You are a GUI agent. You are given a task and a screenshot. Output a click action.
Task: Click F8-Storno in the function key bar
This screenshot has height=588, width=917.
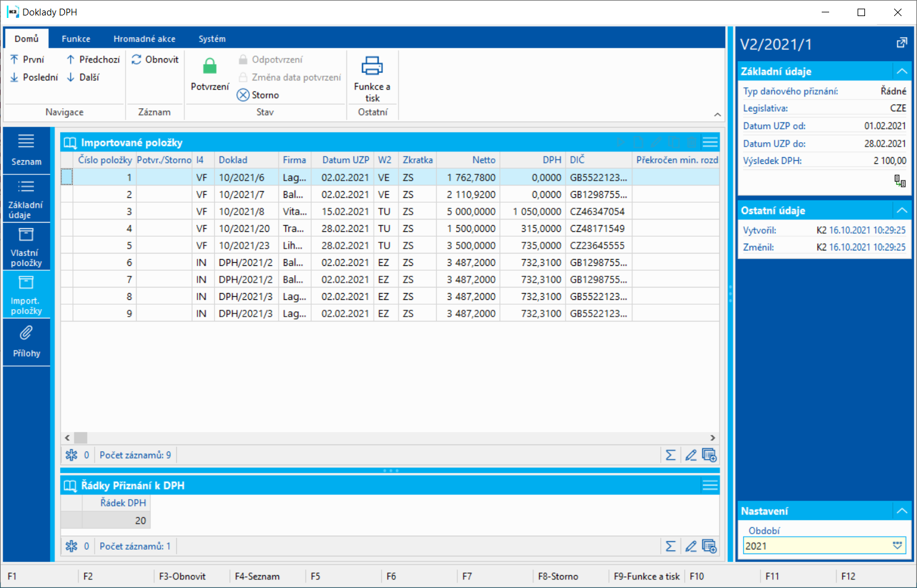click(x=558, y=576)
